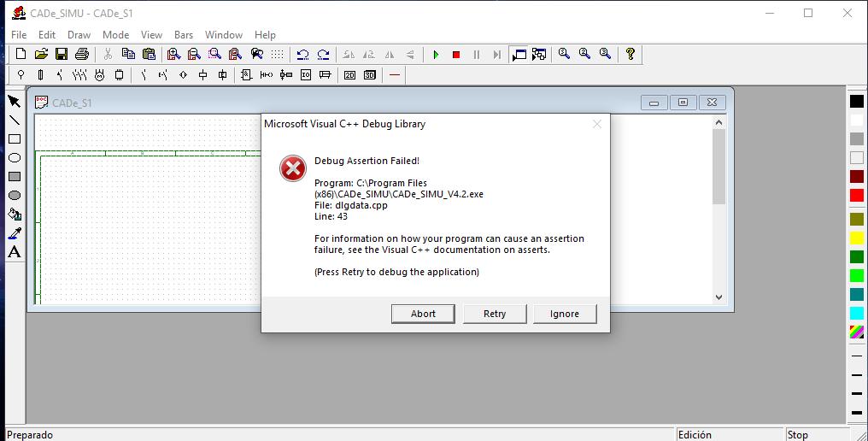This screenshot has height=441, width=868.
Task: Save the circuit with the floppy disk icon
Action: coord(62,54)
